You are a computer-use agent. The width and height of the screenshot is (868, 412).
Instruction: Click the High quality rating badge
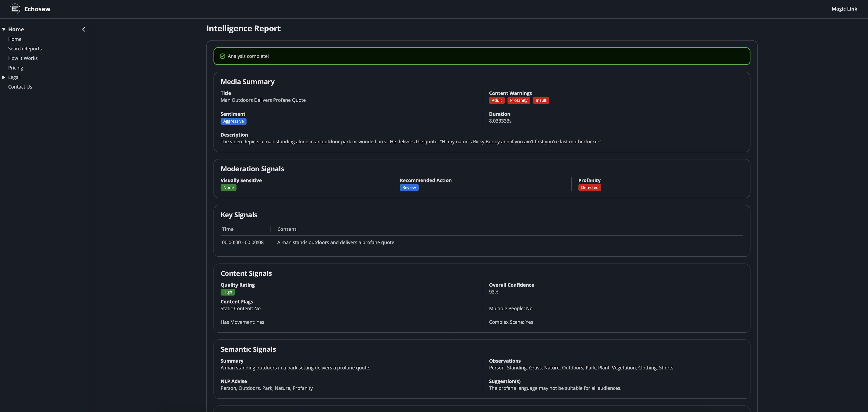(x=227, y=292)
